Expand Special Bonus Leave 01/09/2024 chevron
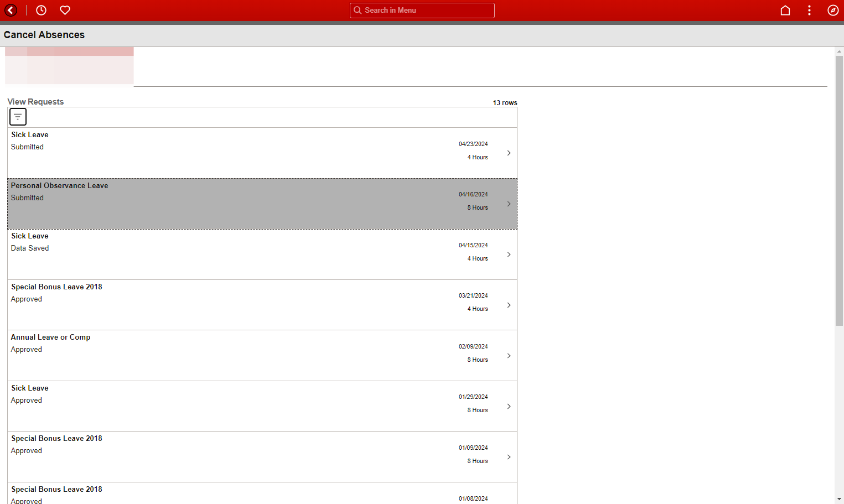844x504 pixels. coord(509,457)
